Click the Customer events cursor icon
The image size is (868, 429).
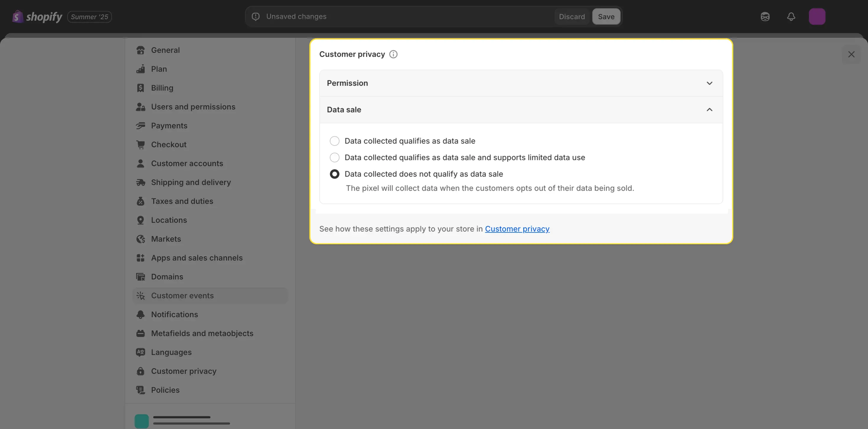pyautogui.click(x=141, y=295)
